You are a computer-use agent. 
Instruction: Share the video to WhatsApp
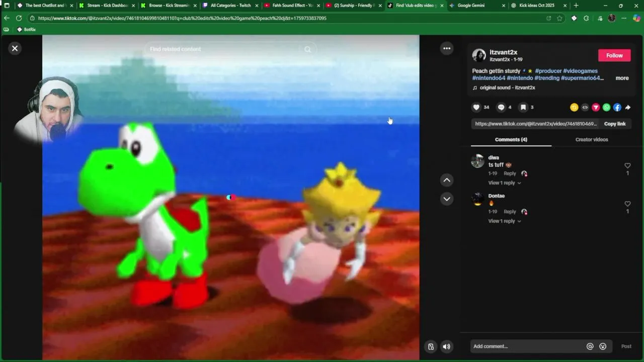606,107
